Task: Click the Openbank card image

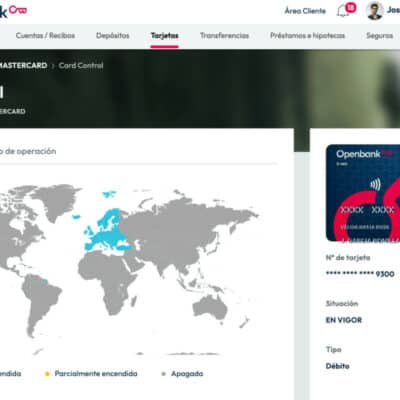Action: (363, 193)
